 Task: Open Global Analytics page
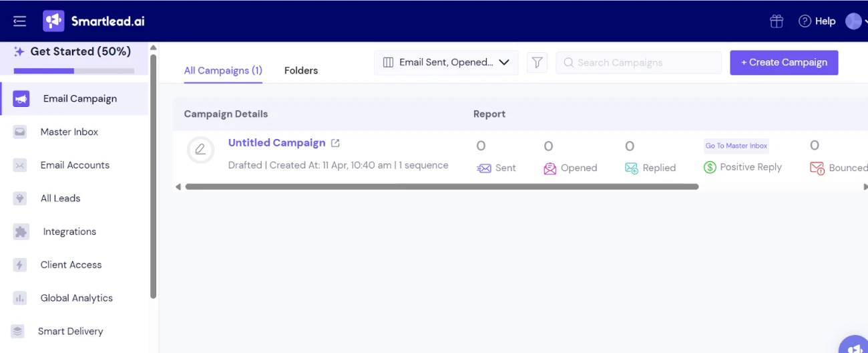click(x=76, y=298)
